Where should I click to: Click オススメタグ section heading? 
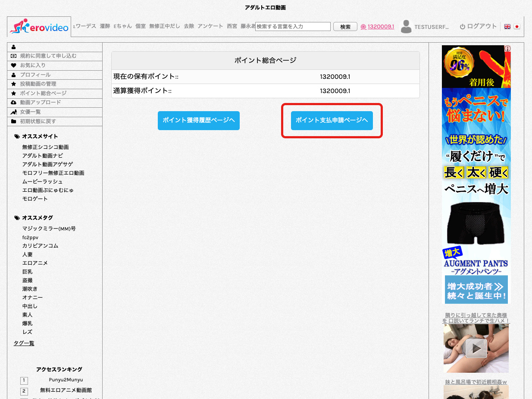coord(38,218)
